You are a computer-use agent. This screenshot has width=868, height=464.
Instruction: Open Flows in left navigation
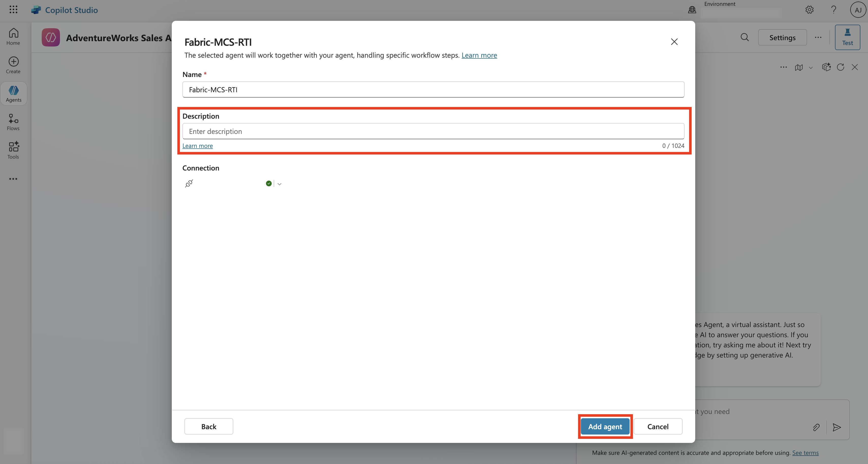[13, 122]
